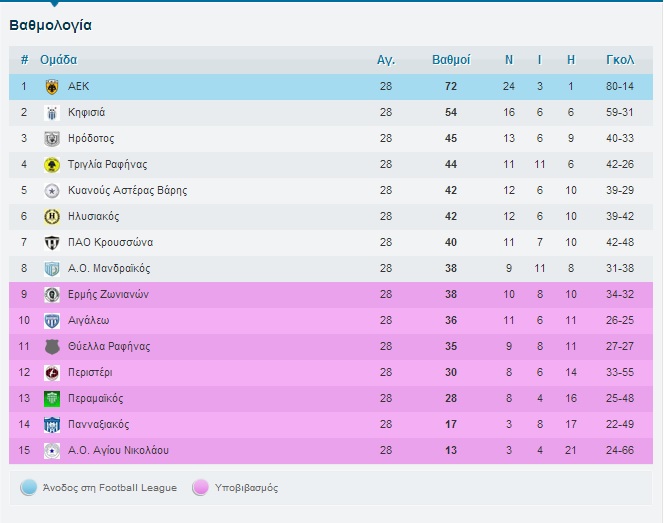Click the Κηφισιά team logo
This screenshot has width=664, height=523.
(52, 113)
